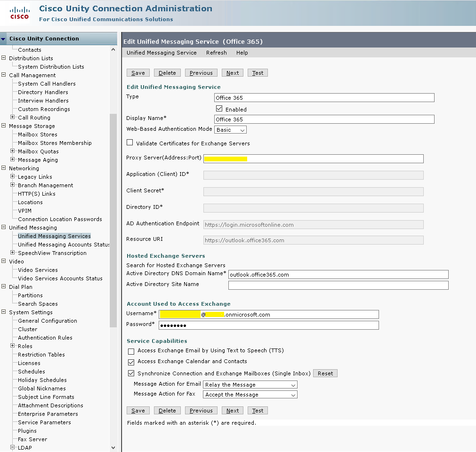The width and height of the screenshot is (476, 452).
Task: Open the Message Action for Fax dropdown
Action: tap(292, 394)
